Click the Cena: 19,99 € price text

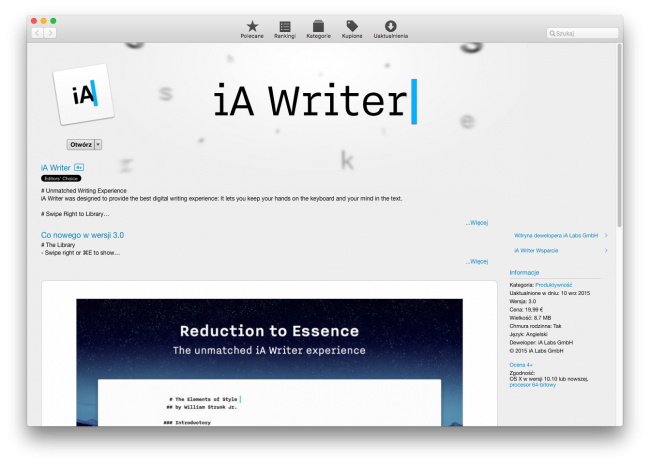coord(526,310)
